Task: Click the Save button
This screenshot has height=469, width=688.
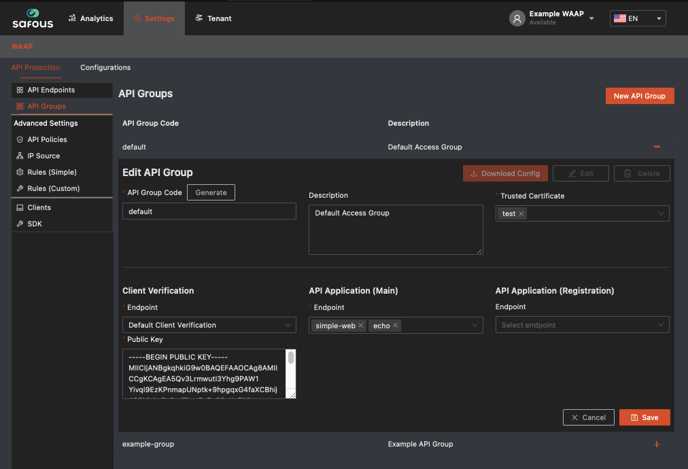Action: coord(645,418)
